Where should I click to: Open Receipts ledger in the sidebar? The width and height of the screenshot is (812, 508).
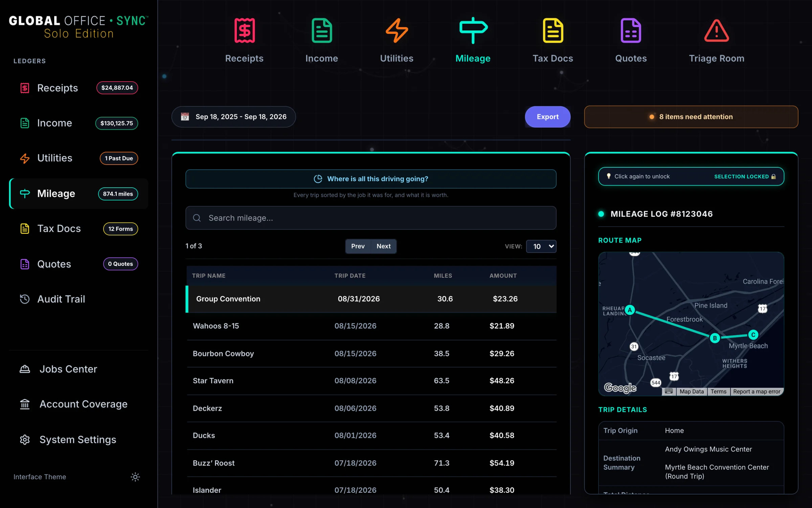point(78,88)
